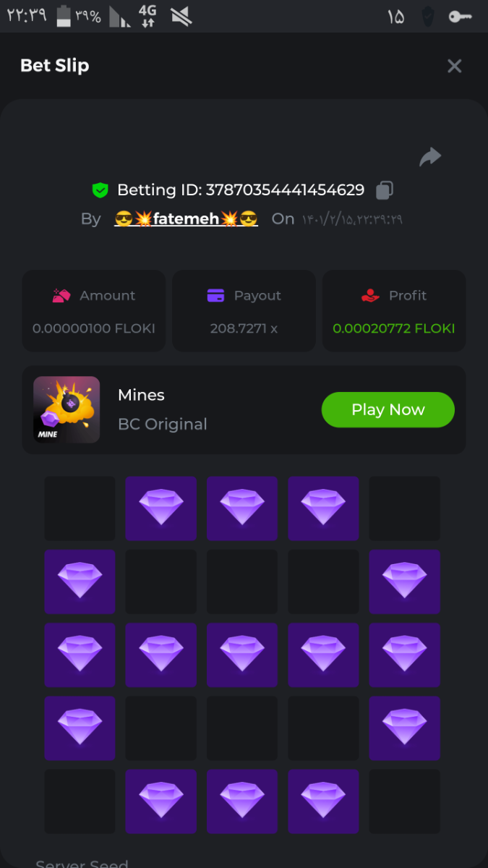Click the Mines game thumbnail
Viewport: 488px width, 868px height.
pyautogui.click(x=67, y=409)
